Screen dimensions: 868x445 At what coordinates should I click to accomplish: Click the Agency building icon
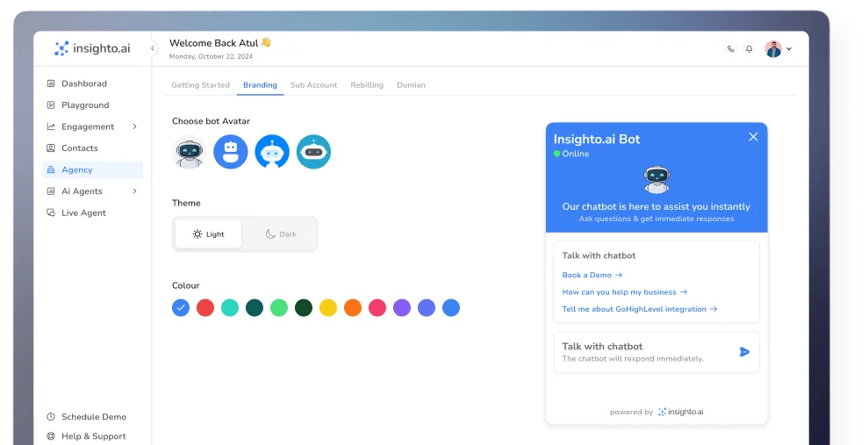point(51,170)
